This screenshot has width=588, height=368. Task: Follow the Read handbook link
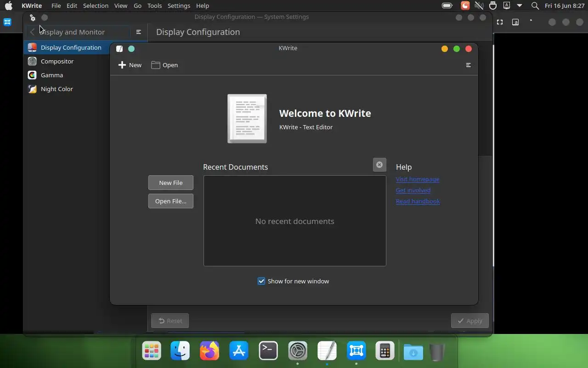pyautogui.click(x=418, y=201)
